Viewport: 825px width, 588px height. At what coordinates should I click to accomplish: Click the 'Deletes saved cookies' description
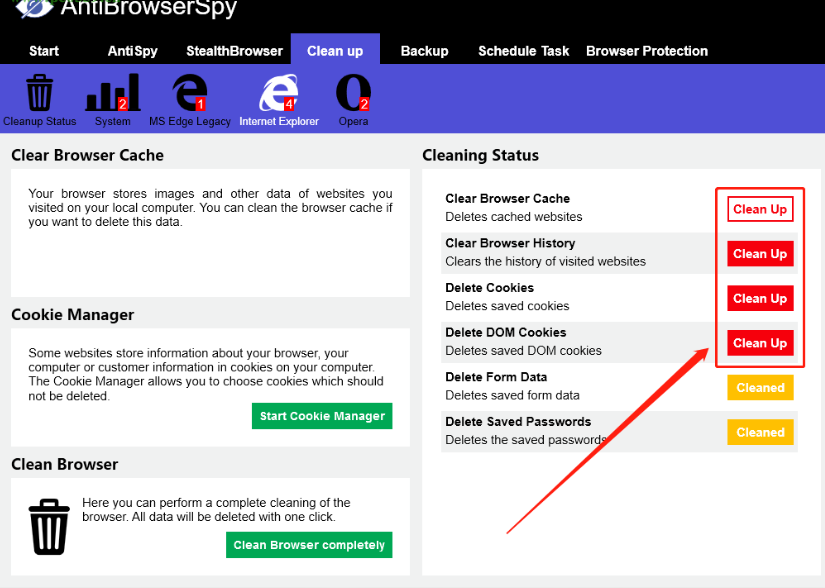pos(507,306)
